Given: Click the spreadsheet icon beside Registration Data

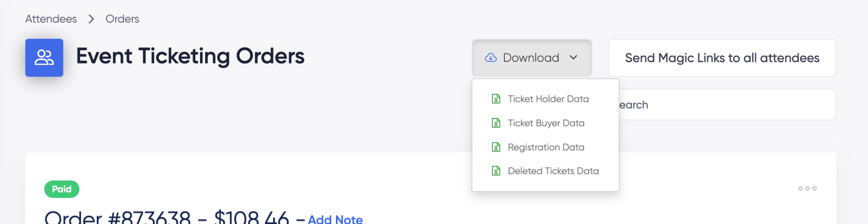Looking at the screenshot, I should coord(496,147).
